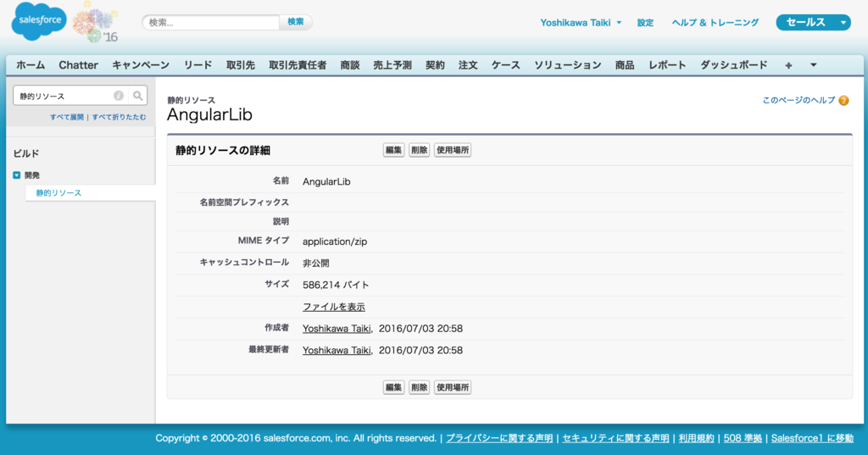Click Salesforce1 に移動 footer link
Image resolution: width=868 pixels, height=455 pixels.
812,438
